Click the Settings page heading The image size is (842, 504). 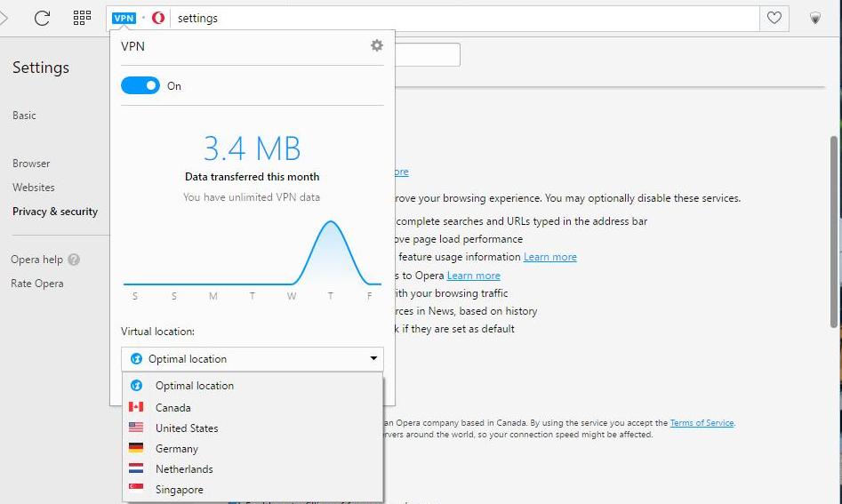[41, 68]
